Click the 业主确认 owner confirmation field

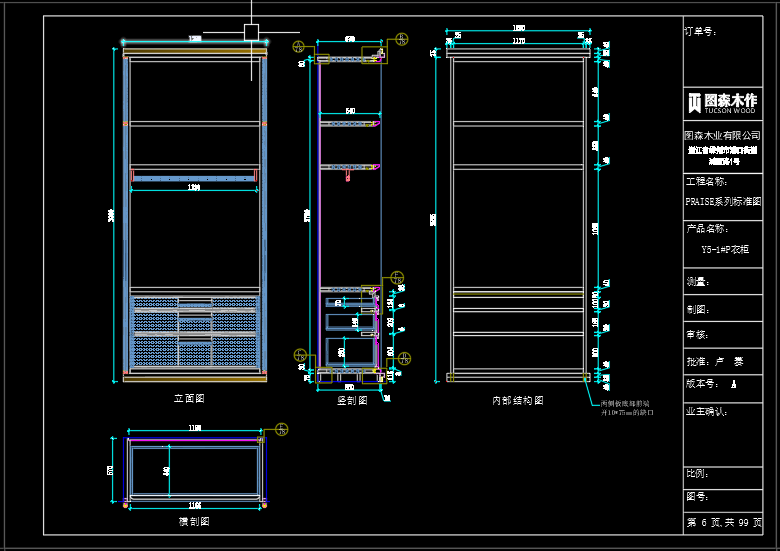pos(706,411)
